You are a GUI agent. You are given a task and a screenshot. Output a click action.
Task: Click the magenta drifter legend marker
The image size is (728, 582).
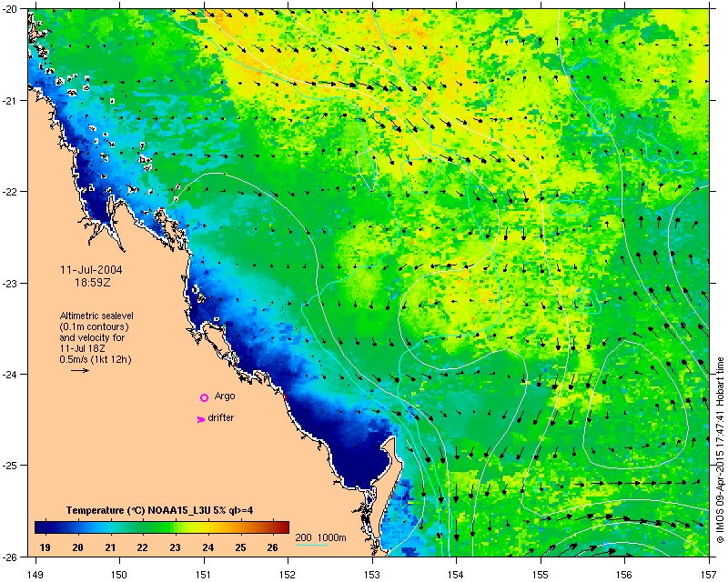(200, 419)
